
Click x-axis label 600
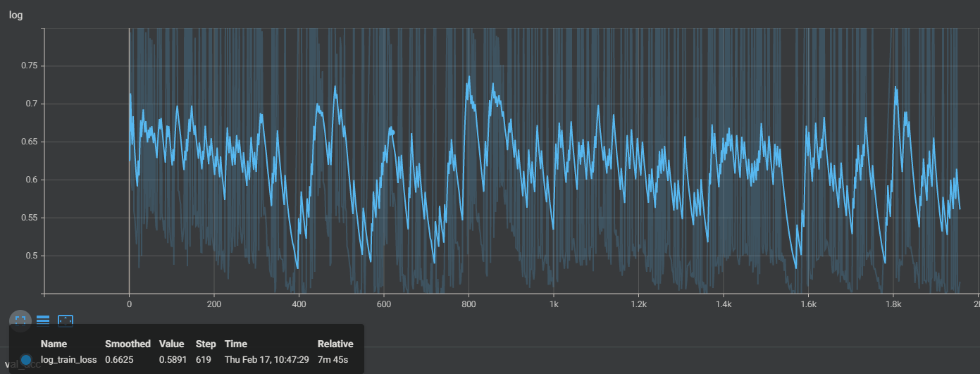tap(384, 304)
